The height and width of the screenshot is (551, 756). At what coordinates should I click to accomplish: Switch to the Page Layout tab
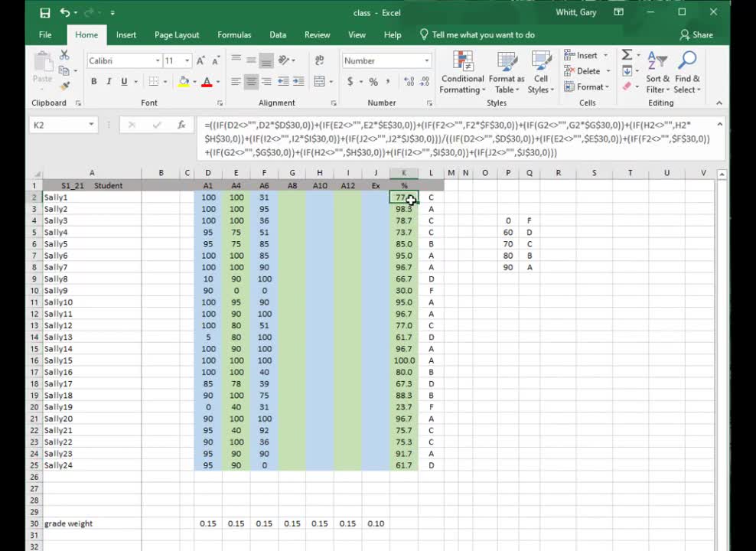pos(177,34)
